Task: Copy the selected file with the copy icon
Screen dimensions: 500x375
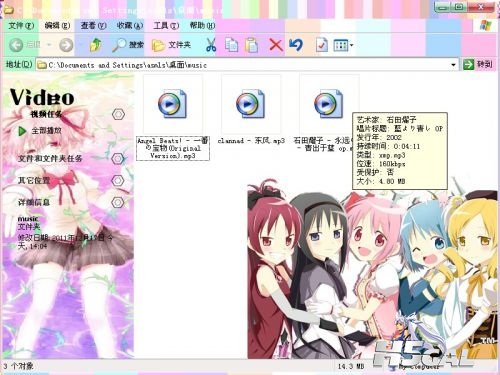Action: point(231,45)
